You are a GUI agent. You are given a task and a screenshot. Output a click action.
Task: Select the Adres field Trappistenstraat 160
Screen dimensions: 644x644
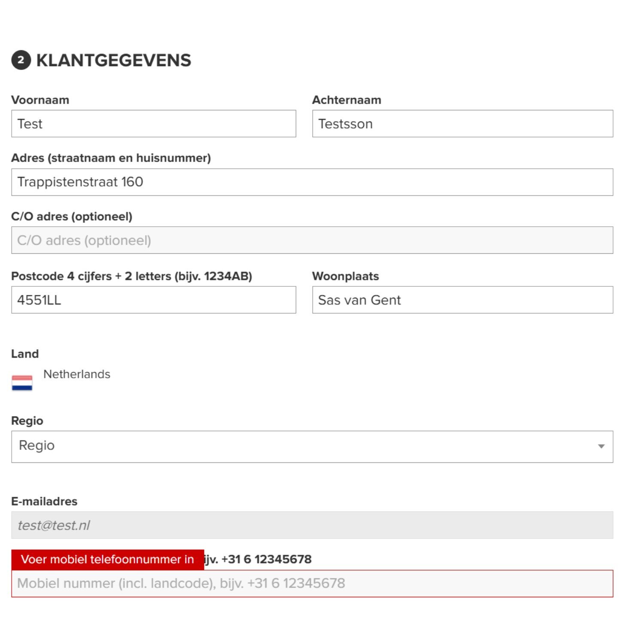pyautogui.click(x=312, y=182)
